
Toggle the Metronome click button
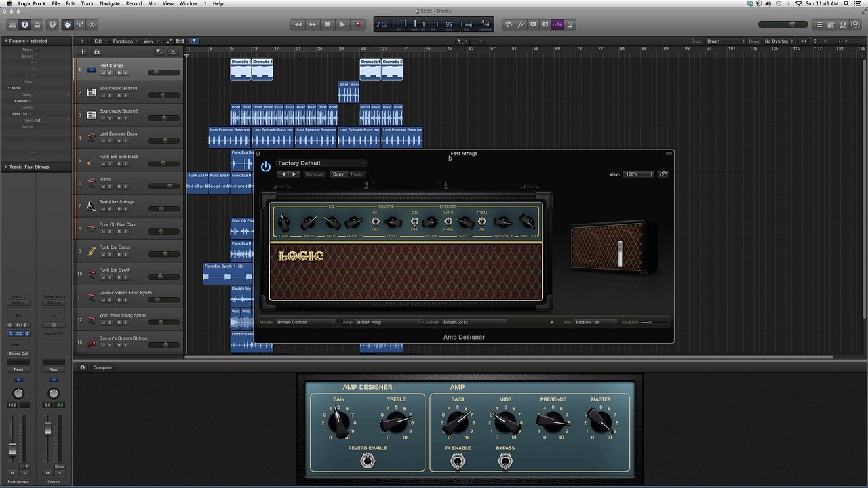pos(570,24)
